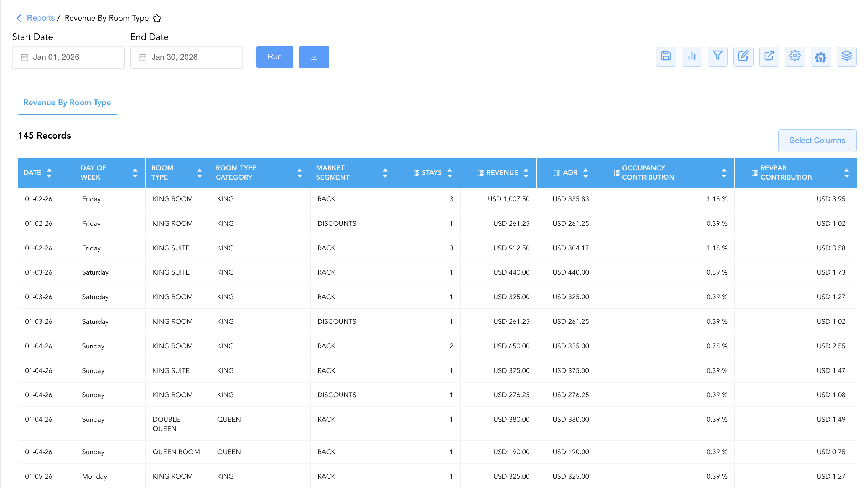Click the edit report pencil icon
Screen dimensions: 868x488
tap(743, 56)
